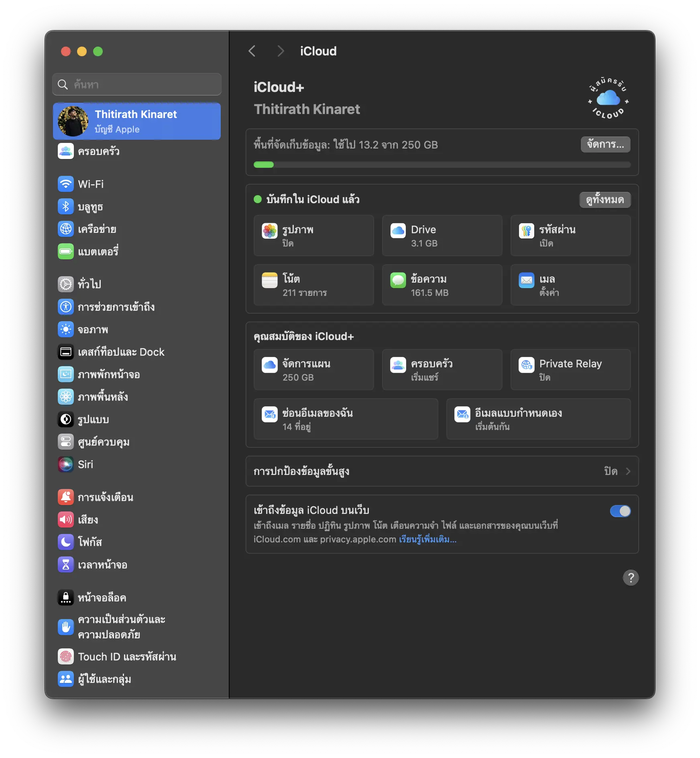Click the See All (ดูทั้งหมด) button
The height and width of the screenshot is (758, 700).
click(x=604, y=200)
